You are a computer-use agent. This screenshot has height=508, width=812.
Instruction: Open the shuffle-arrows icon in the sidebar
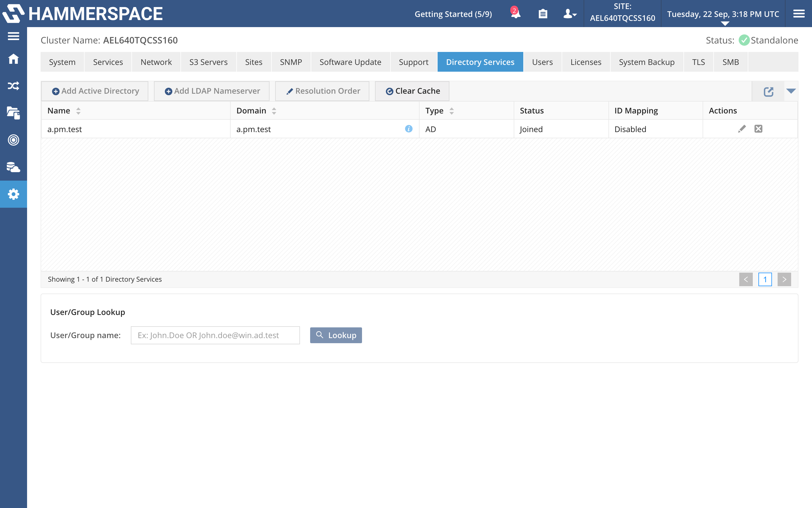point(14,86)
